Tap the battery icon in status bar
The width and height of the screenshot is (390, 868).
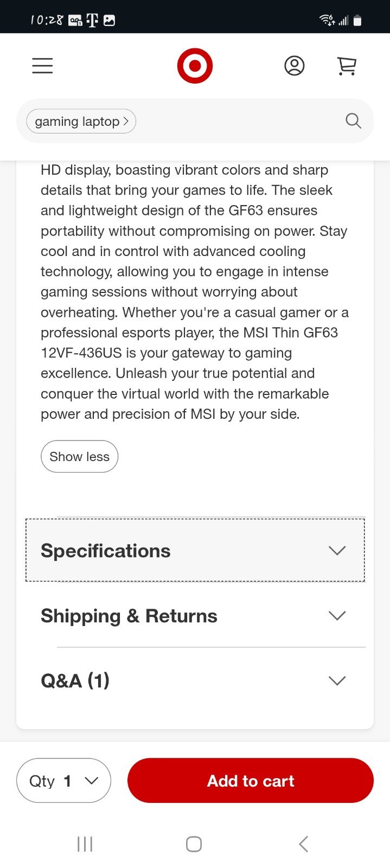pos(357,21)
